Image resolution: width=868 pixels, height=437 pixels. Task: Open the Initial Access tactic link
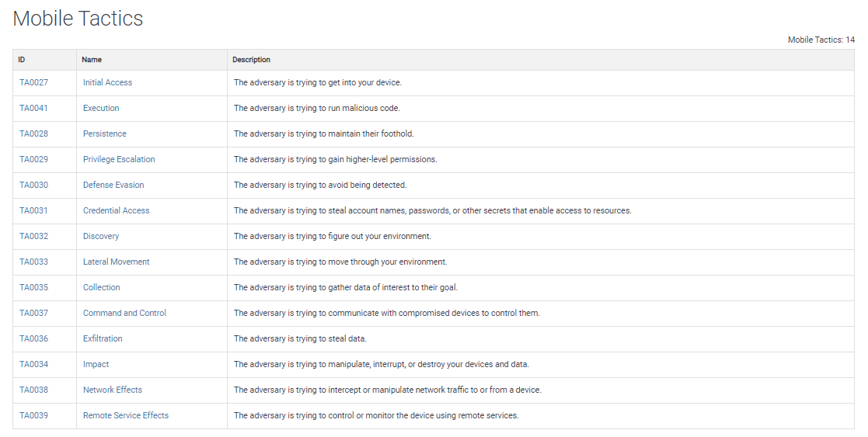(x=107, y=82)
